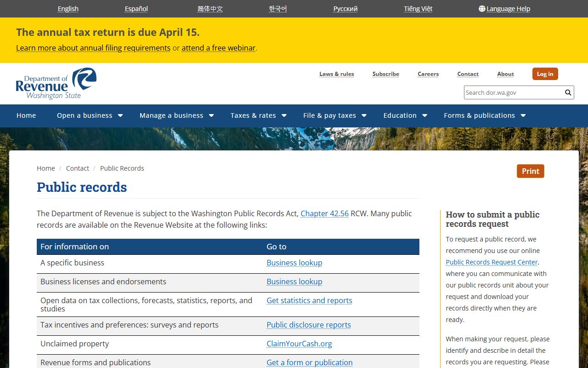Switch language to 简体中文

pos(210,9)
